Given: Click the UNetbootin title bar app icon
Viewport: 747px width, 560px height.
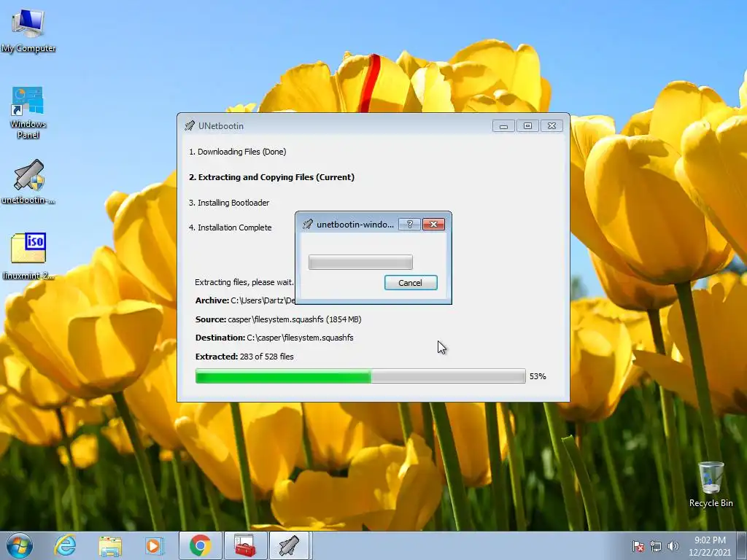Looking at the screenshot, I should point(190,125).
